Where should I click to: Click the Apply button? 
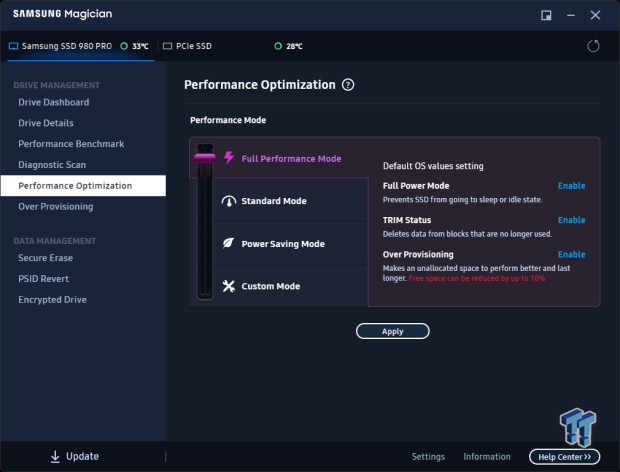coord(393,331)
